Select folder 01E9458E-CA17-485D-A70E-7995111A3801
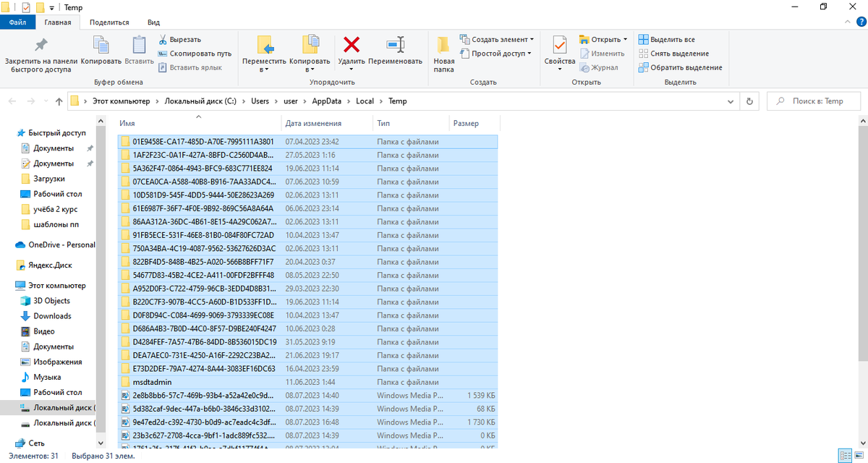The height and width of the screenshot is (463, 868). pyautogui.click(x=307, y=142)
